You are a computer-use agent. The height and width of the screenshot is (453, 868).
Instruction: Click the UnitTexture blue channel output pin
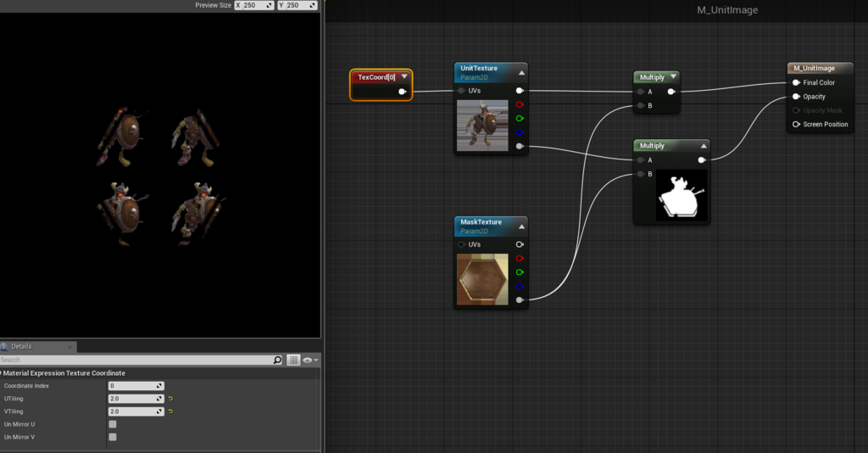click(520, 132)
